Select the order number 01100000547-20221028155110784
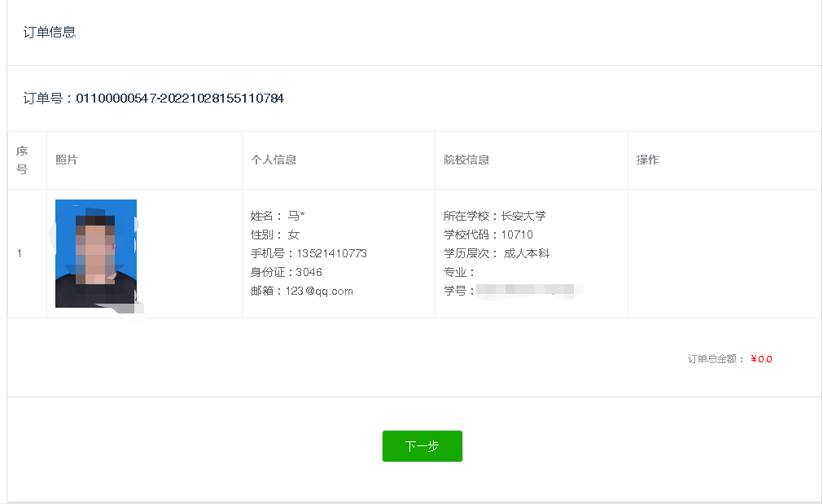This screenshot has height=504, width=823. 180,99
